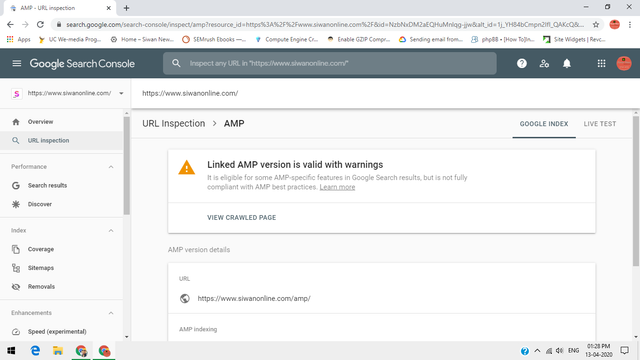Screen dimensions: 640x360
Task: Click the Overview home icon
Action: pos(16,122)
